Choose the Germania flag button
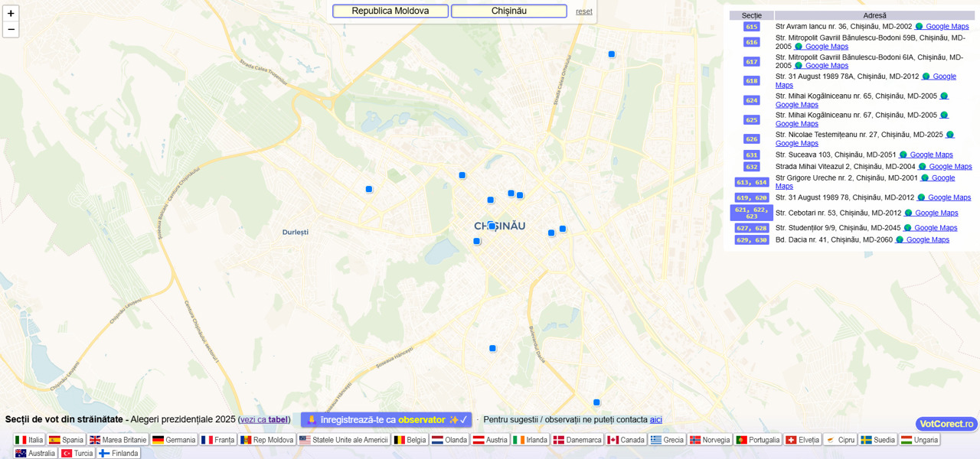The image size is (980, 459). tap(174, 440)
